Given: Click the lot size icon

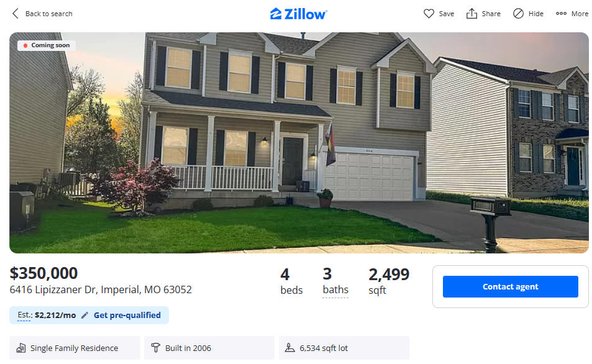Looking at the screenshot, I should pos(289,348).
